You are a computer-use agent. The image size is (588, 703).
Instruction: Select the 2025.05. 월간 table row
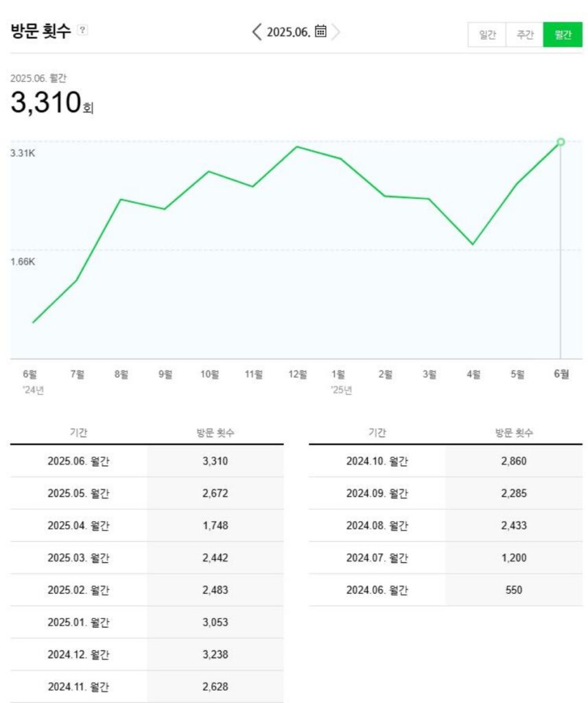(147, 493)
